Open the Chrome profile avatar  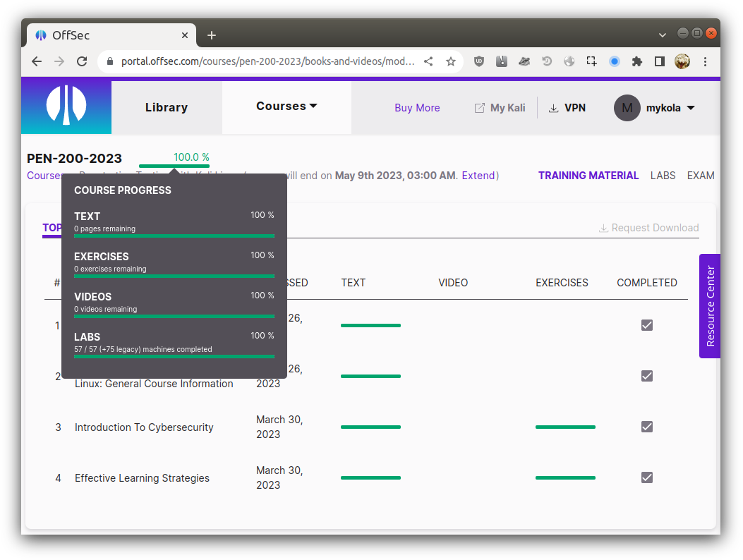682,61
